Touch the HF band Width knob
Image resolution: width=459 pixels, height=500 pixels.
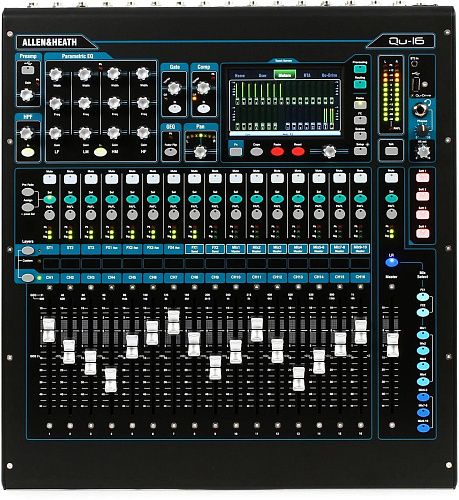tap(142, 74)
